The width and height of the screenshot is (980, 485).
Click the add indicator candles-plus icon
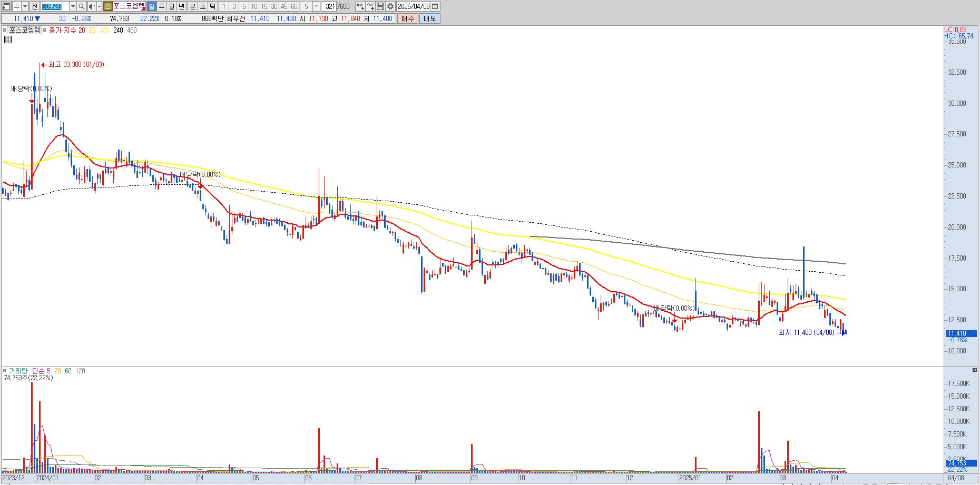tap(360, 6)
